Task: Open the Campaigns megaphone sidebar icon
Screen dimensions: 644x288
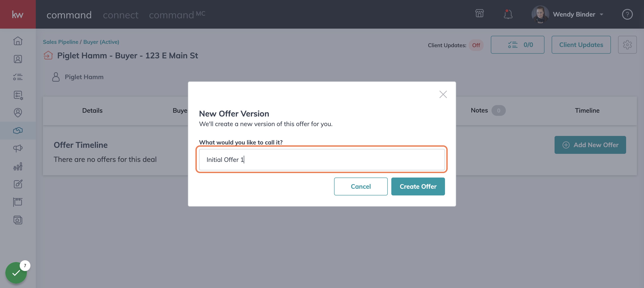Action: coord(18,148)
